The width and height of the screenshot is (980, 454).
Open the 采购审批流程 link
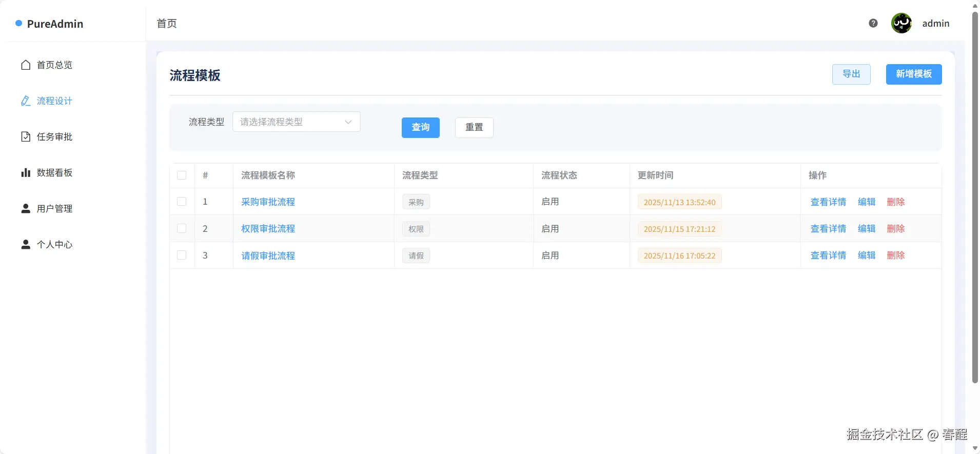pyautogui.click(x=268, y=202)
